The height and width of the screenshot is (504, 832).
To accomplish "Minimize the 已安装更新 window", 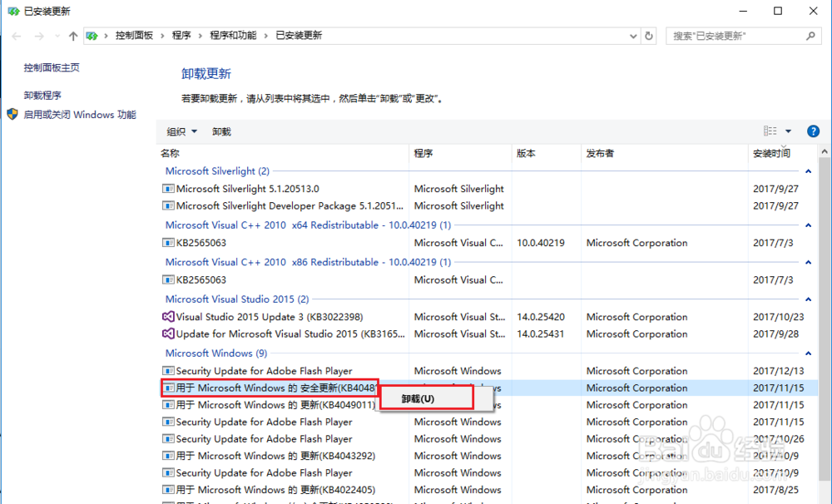I will click(743, 11).
